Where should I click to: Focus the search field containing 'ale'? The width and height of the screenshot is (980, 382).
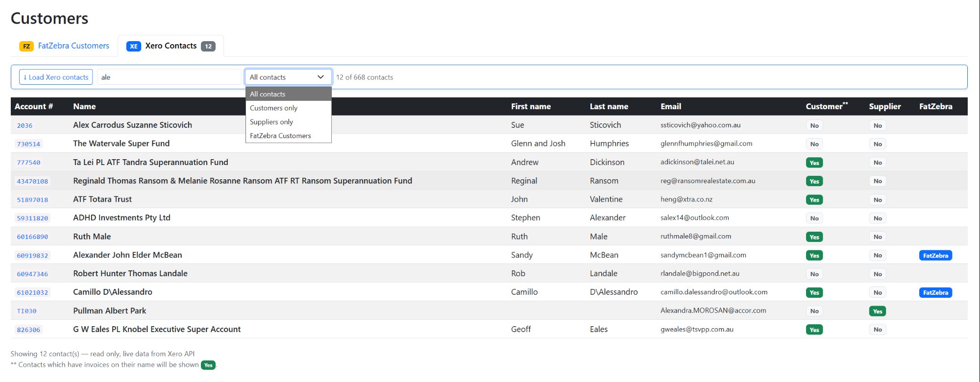pos(169,77)
